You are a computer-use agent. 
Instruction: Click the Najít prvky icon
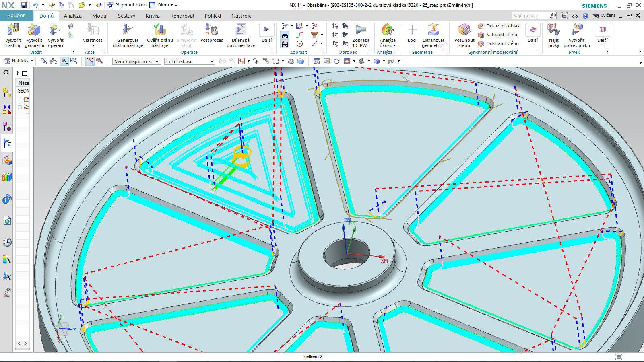(x=554, y=30)
